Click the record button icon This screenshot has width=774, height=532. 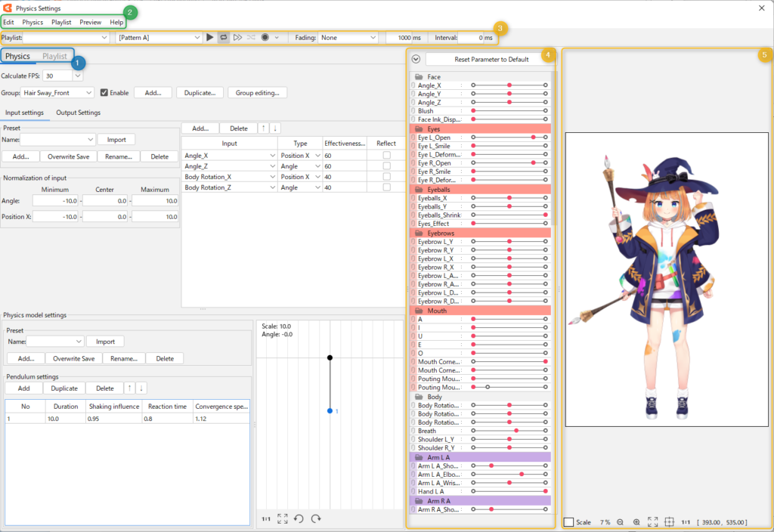coord(265,37)
